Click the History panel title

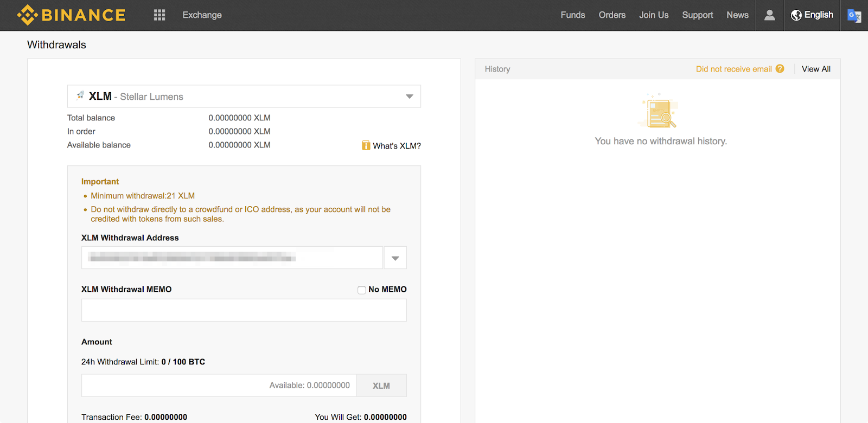coord(497,69)
